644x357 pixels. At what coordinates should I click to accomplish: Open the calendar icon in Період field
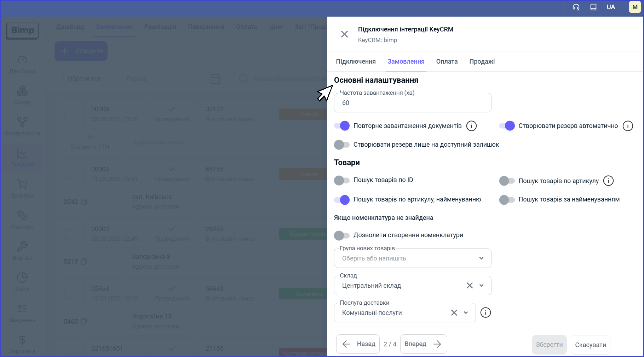point(215,78)
